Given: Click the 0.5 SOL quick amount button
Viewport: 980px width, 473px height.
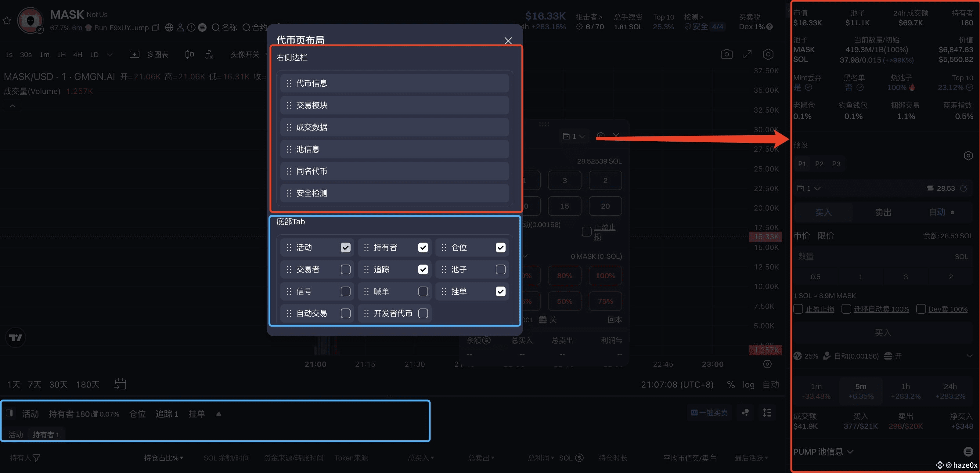Looking at the screenshot, I should pyautogui.click(x=815, y=277).
